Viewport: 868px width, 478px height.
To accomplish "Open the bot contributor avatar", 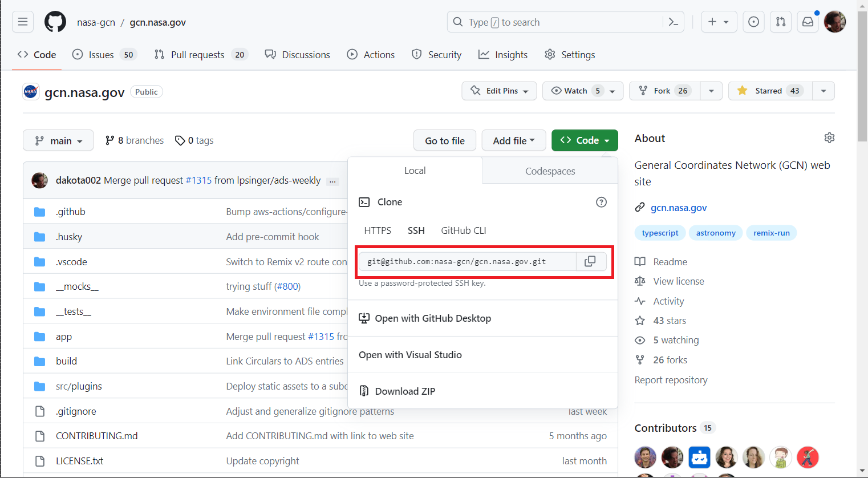I will (x=699, y=457).
